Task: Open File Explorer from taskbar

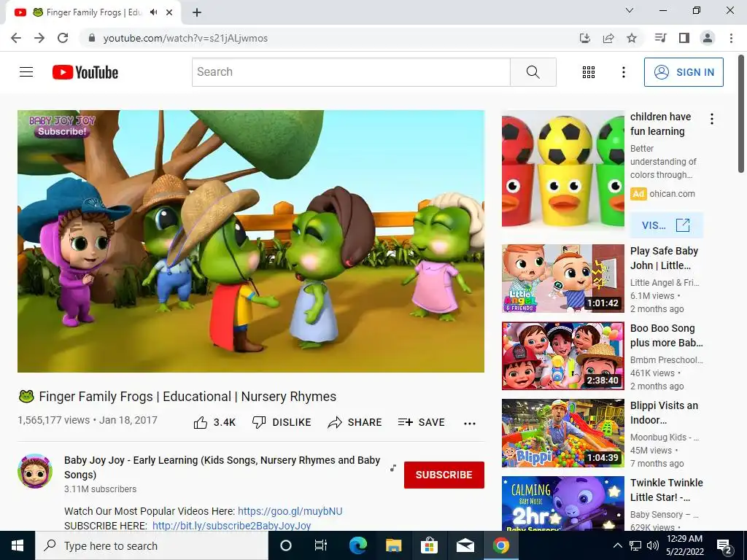Action: [x=393, y=545]
